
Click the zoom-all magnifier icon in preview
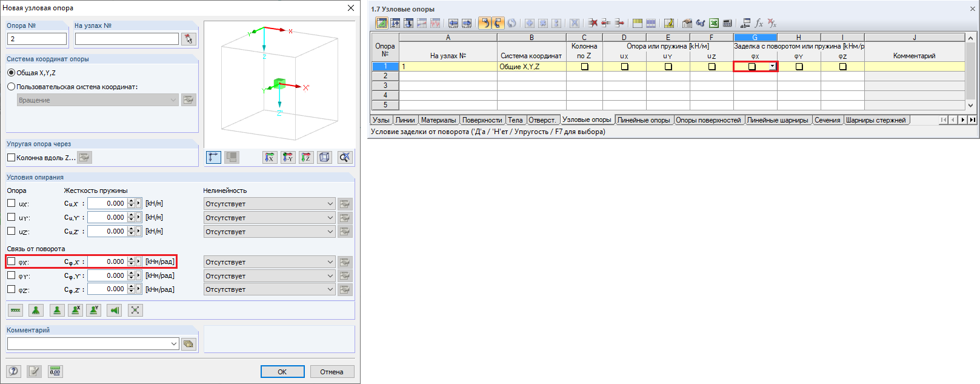344,157
